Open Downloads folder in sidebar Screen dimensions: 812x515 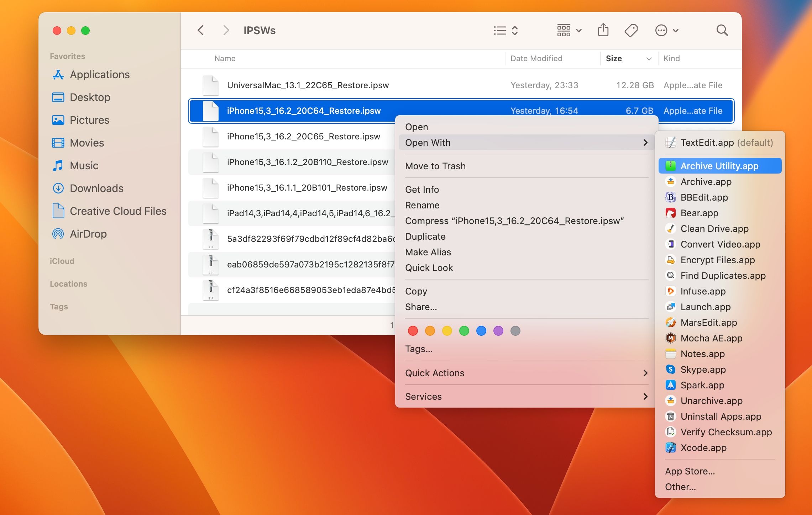[x=96, y=188]
